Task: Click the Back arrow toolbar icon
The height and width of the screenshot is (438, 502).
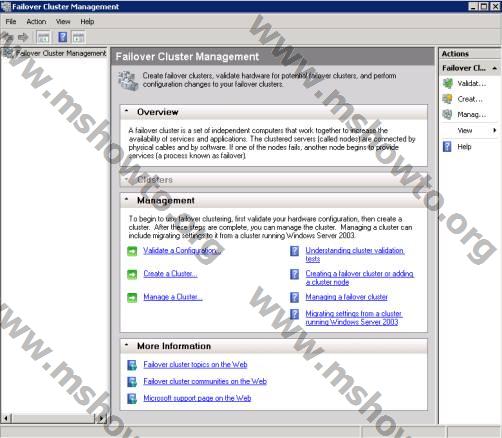Action: click(x=7, y=37)
